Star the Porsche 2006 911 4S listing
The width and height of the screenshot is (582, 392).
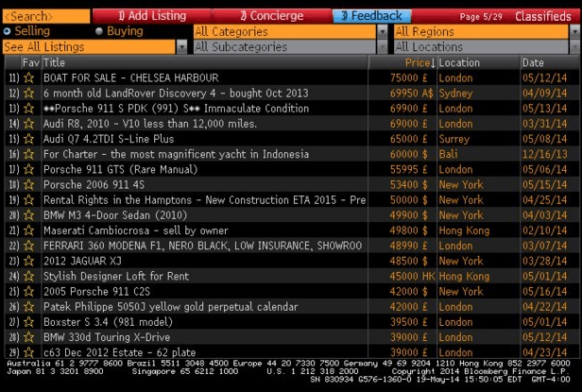click(x=28, y=185)
